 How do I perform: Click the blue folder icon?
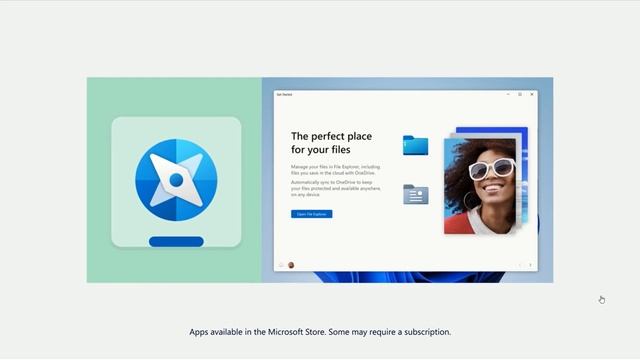tap(416, 145)
